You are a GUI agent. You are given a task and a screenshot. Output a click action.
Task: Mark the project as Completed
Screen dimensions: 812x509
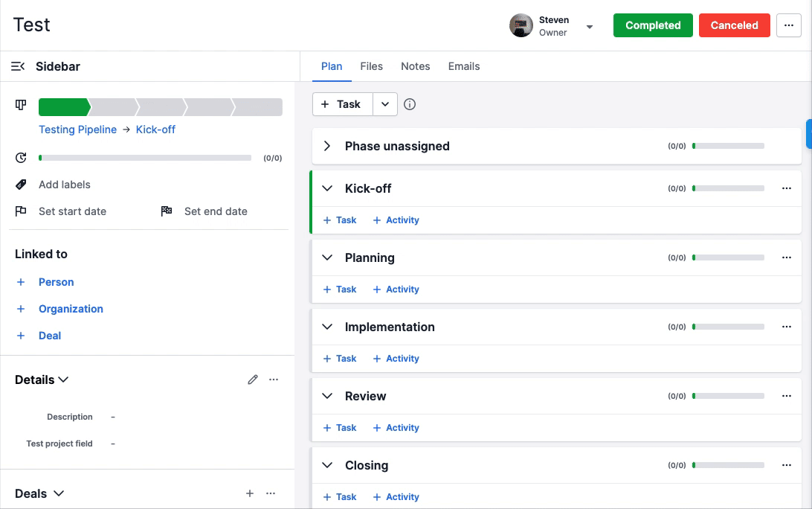[652, 25]
